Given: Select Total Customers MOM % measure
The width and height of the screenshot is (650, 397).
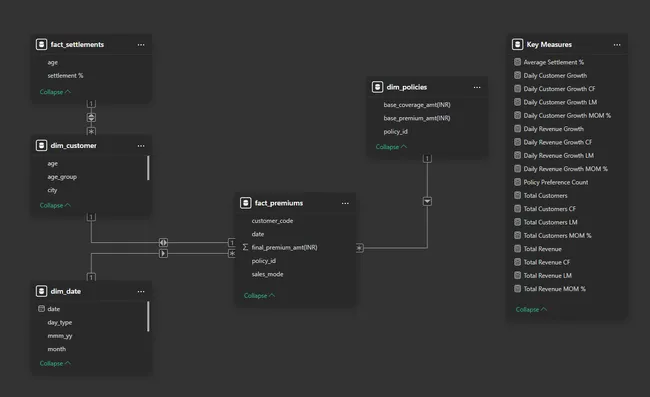Looking at the screenshot, I should pyautogui.click(x=558, y=235).
